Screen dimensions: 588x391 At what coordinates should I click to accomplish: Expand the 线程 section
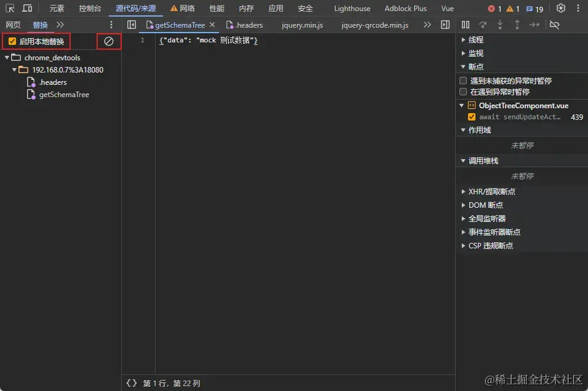click(x=463, y=40)
